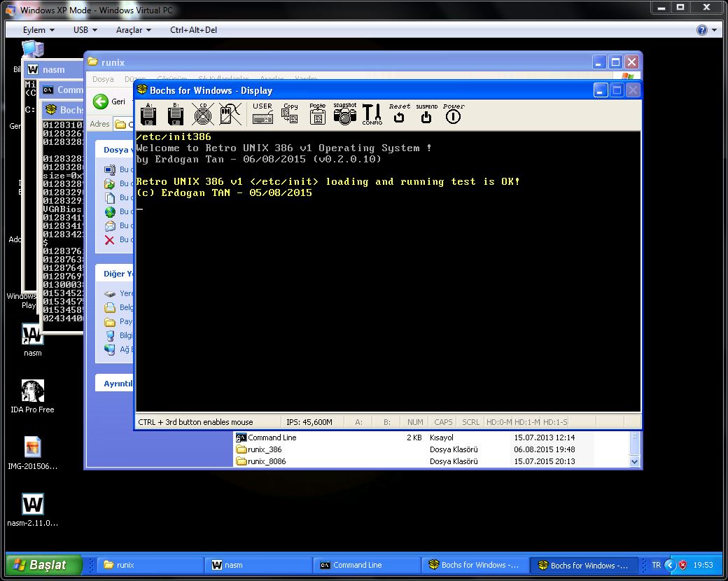This screenshot has width=728, height=581.
Task: Select the Command Line shortcut file
Action: [266, 437]
